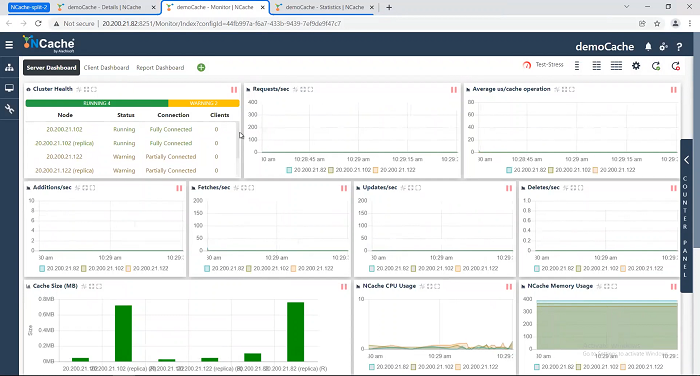
Task: Reload the browser page
Action: [38, 23]
